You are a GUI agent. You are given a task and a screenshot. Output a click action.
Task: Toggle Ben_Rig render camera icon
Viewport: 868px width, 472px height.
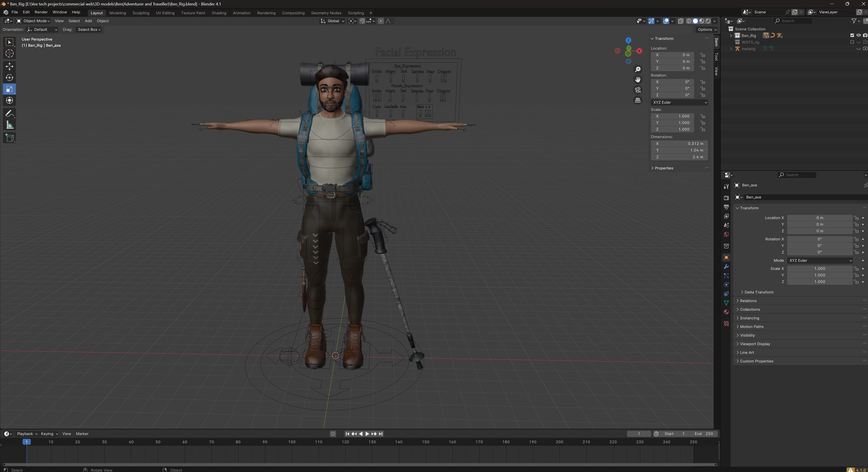865,35
